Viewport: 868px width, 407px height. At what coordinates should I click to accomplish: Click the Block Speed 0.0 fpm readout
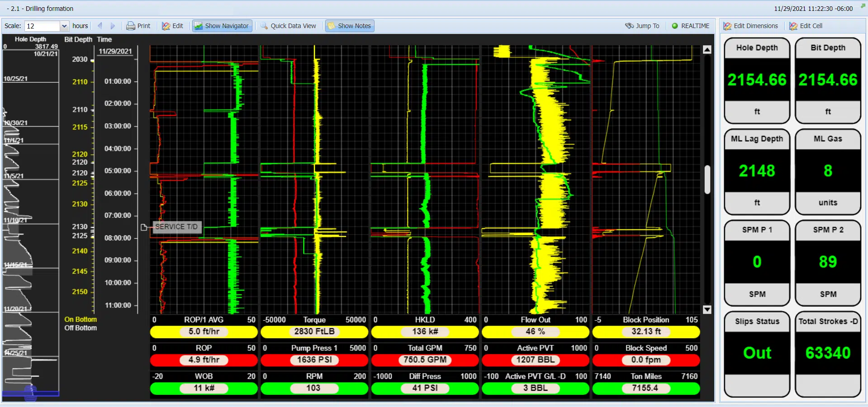coord(646,360)
